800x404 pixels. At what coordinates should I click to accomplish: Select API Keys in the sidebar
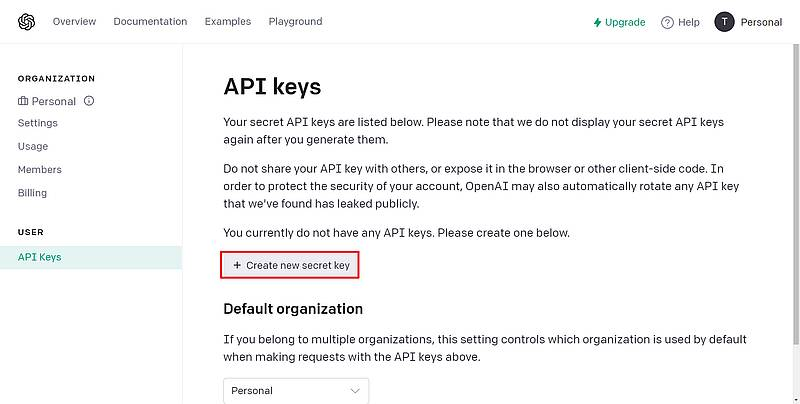[x=40, y=257]
